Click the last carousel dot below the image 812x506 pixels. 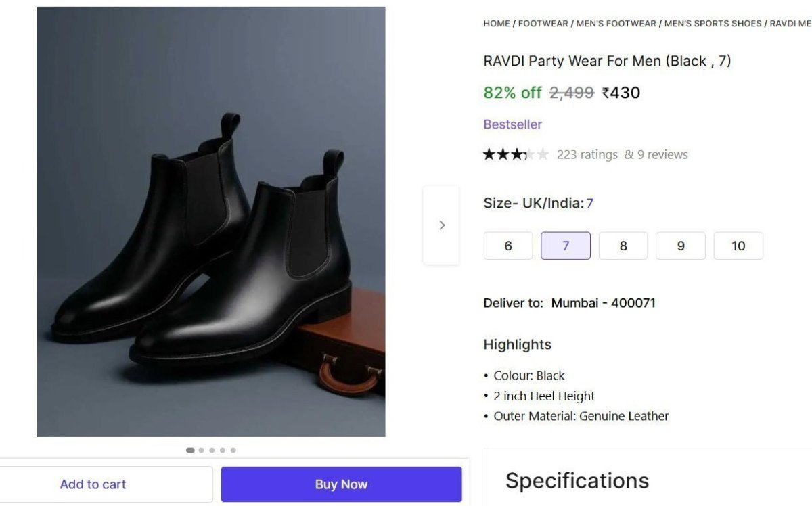(x=233, y=449)
